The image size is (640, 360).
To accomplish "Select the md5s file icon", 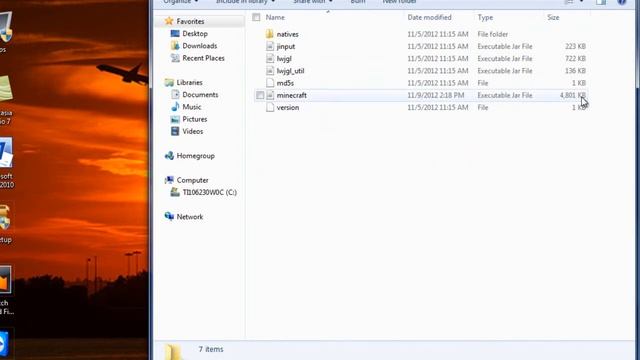I will click(x=270, y=83).
